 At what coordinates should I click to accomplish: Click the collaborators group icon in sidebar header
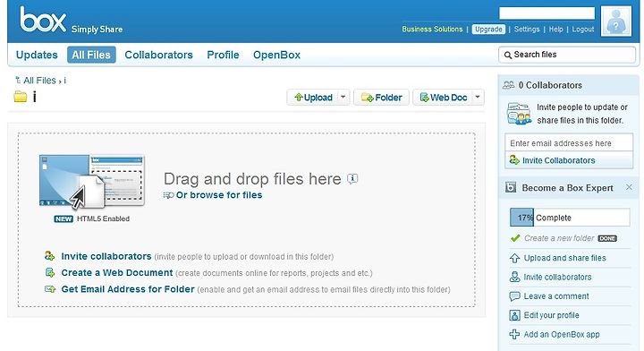tap(508, 85)
